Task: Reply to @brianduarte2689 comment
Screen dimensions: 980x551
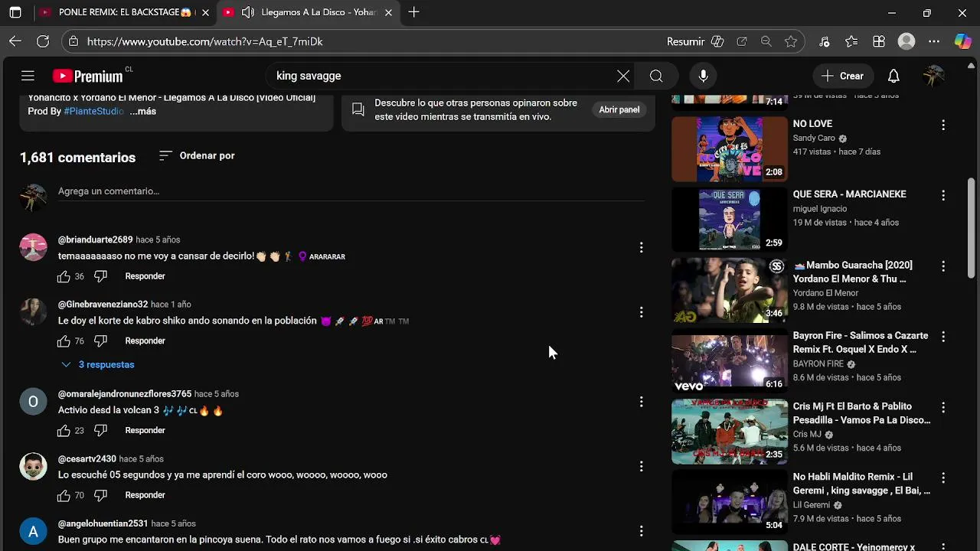Action: (x=145, y=276)
